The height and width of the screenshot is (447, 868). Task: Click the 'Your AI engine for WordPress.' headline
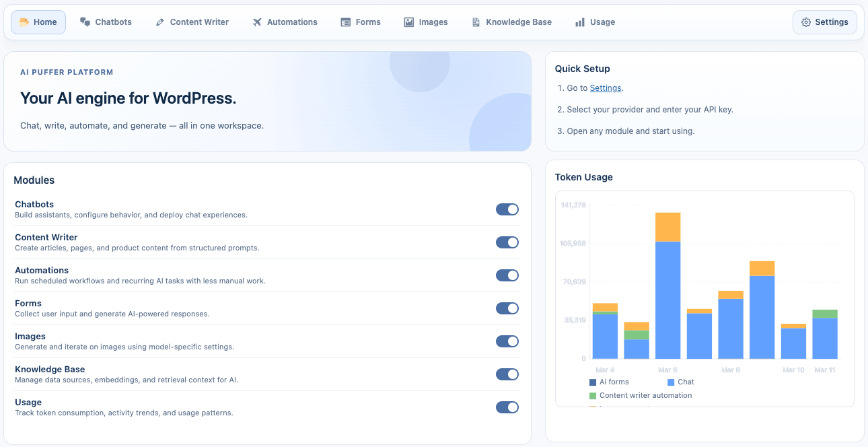click(x=129, y=98)
